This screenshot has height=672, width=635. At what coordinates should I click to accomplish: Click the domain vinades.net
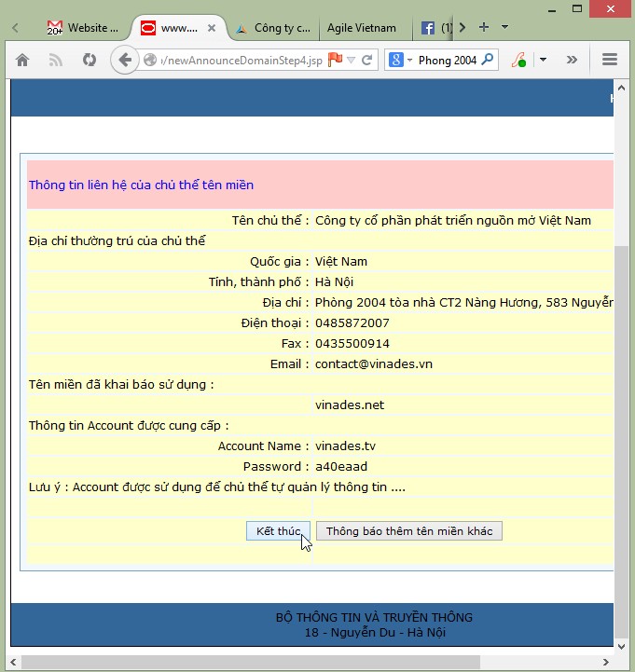point(350,405)
